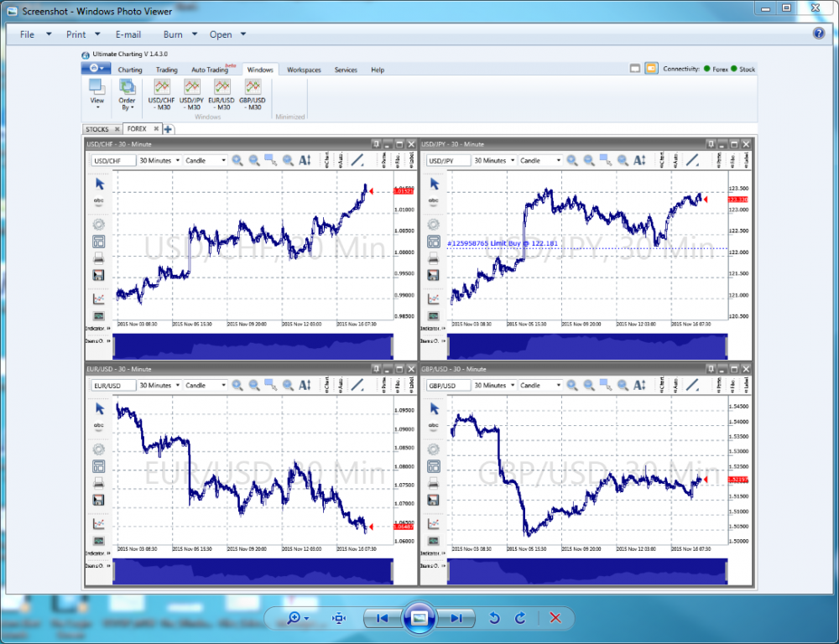Switch to the Services ribbon tab
This screenshot has height=644, width=839.
point(346,70)
